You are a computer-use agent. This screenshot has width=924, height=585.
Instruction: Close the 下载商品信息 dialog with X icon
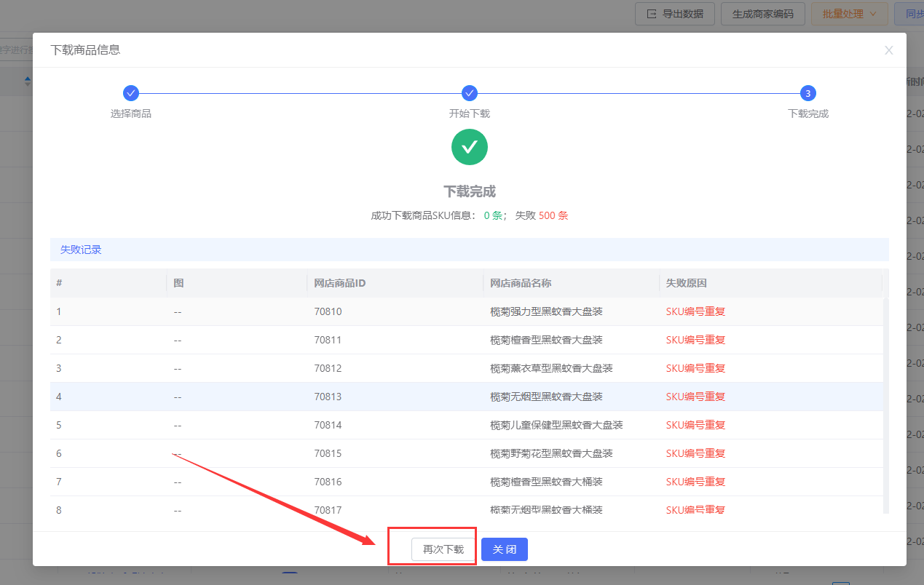pyautogui.click(x=888, y=50)
